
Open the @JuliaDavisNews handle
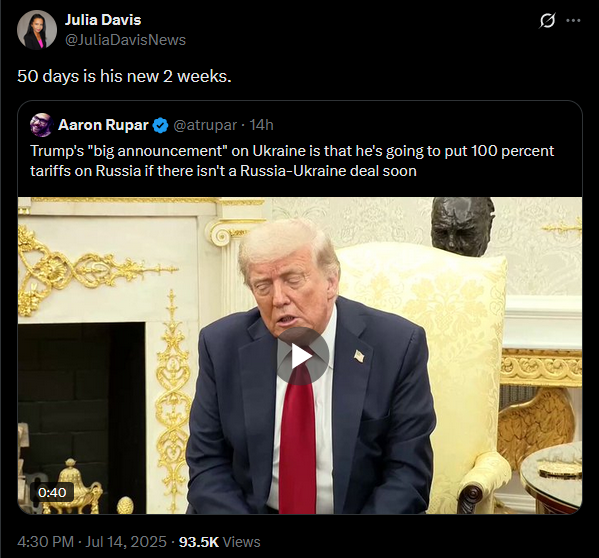(x=125, y=40)
